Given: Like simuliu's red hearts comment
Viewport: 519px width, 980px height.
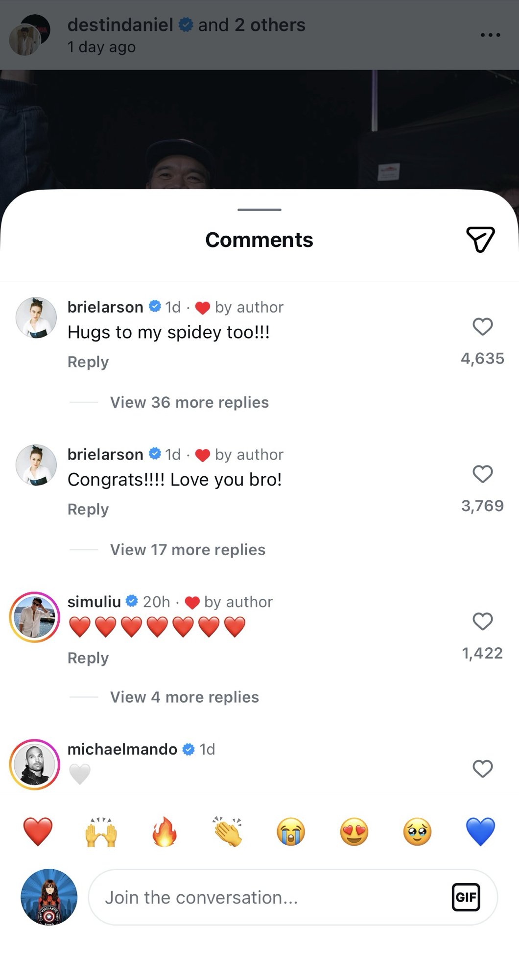Looking at the screenshot, I should tap(482, 621).
